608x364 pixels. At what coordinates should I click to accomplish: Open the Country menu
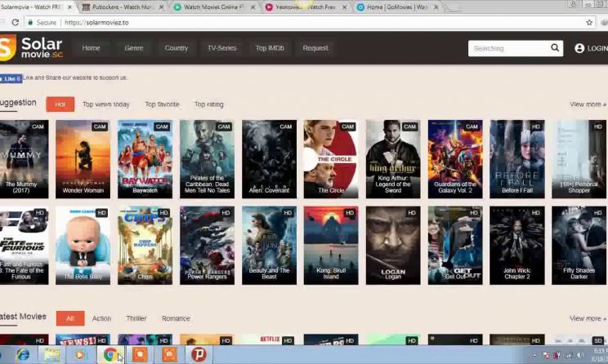point(177,48)
